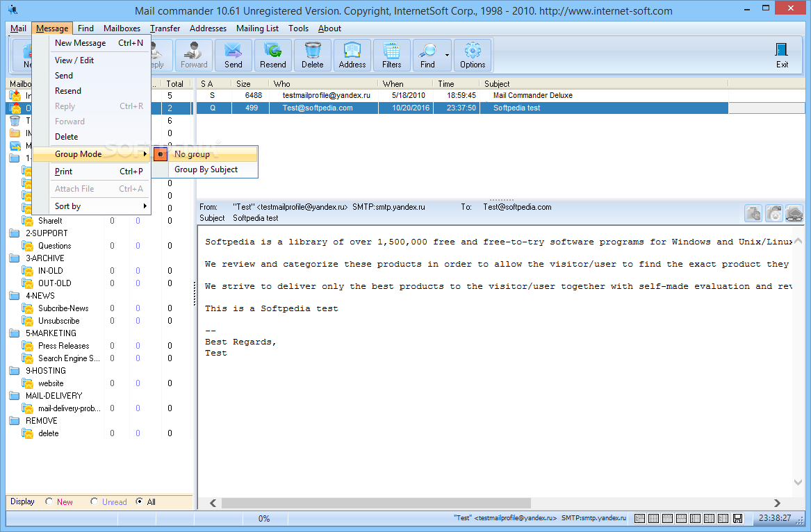
Task: Open the Filters toolbar icon
Action: click(391, 55)
